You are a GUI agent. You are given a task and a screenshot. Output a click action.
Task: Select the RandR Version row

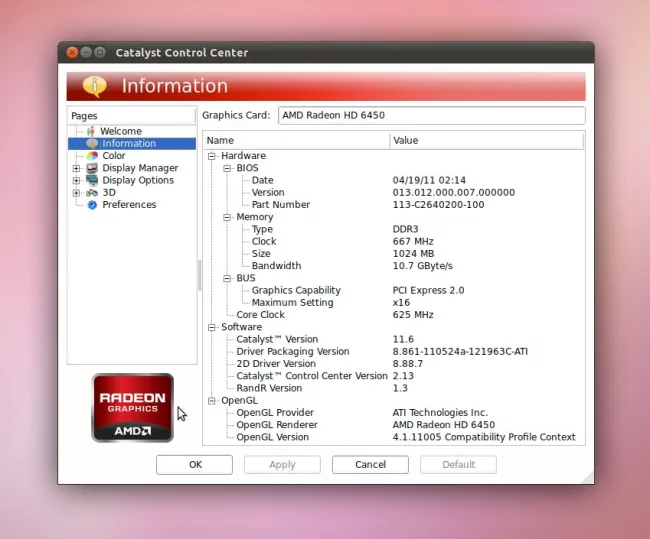click(x=394, y=388)
